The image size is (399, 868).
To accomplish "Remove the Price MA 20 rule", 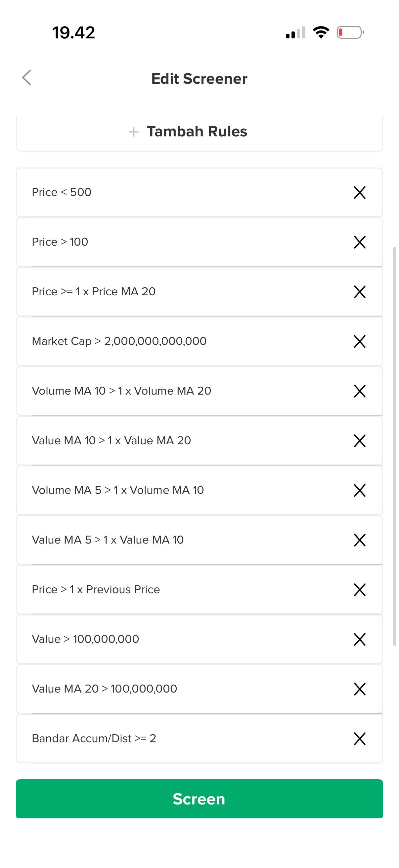I will coord(360,292).
